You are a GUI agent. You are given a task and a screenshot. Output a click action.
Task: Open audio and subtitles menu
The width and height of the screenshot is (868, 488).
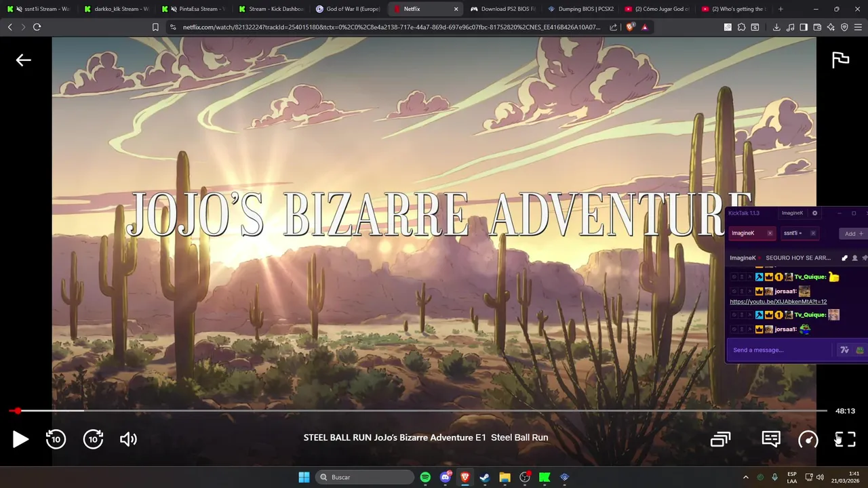pos(771,439)
